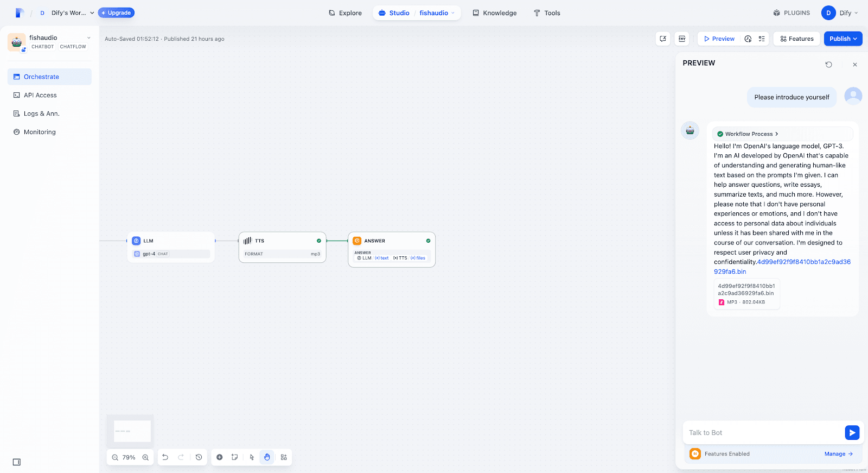Screen dimensions: 868x473
Task: Open API Access in the sidebar
Action: click(x=40, y=95)
